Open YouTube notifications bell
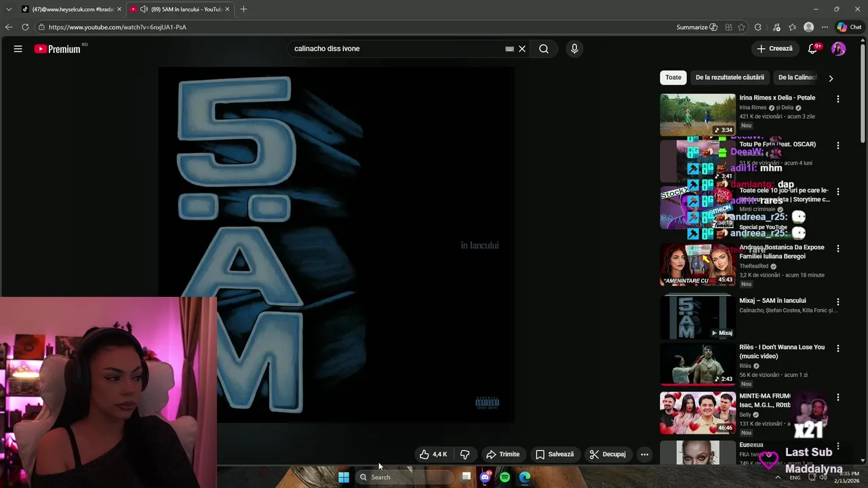 (812, 49)
